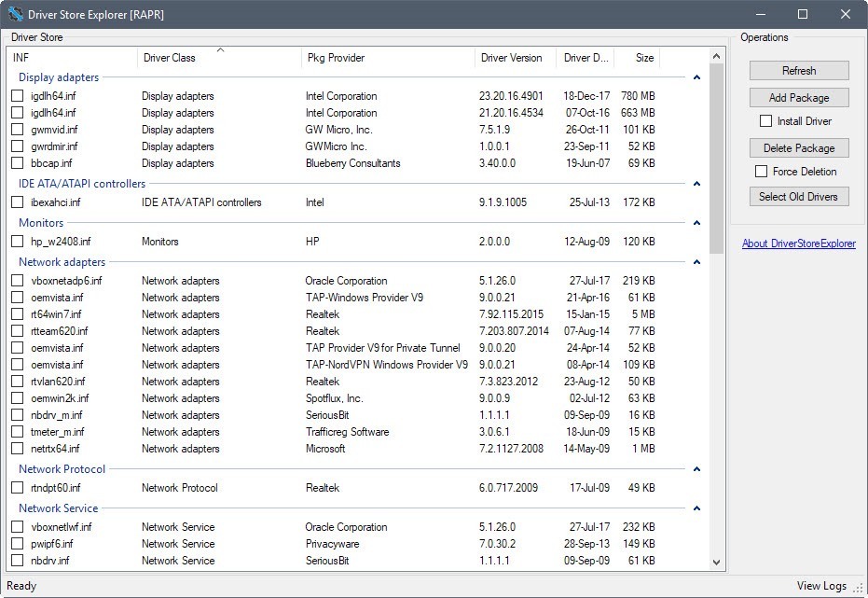Toggle the Force Deletion checkbox
868x598 pixels.
(x=761, y=172)
